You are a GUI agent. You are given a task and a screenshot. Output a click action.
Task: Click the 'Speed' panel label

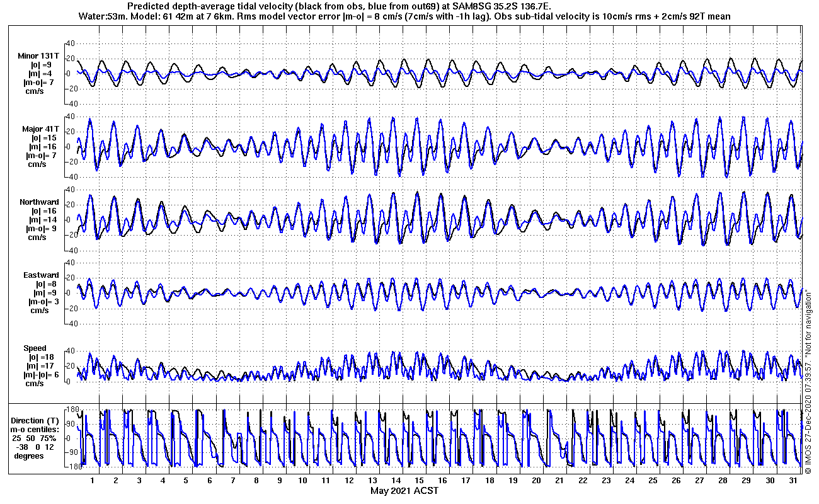click(x=35, y=348)
